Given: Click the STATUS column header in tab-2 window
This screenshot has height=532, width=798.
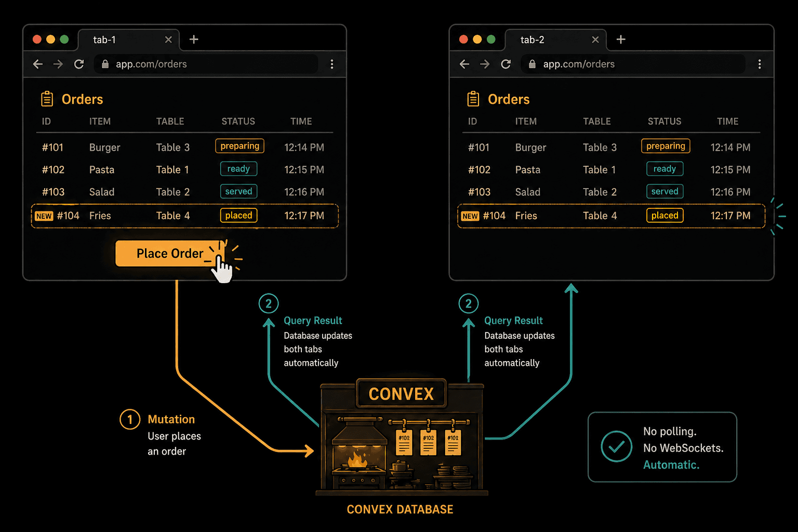Looking at the screenshot, I should click(664, 122).
